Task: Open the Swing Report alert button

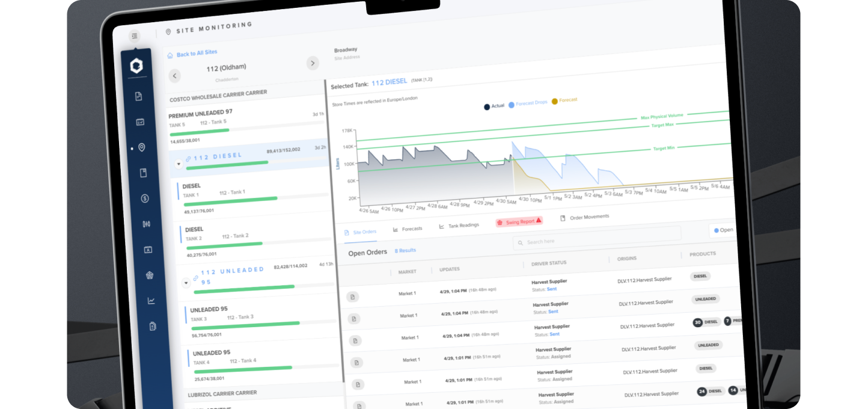Action: pos(519,222)
